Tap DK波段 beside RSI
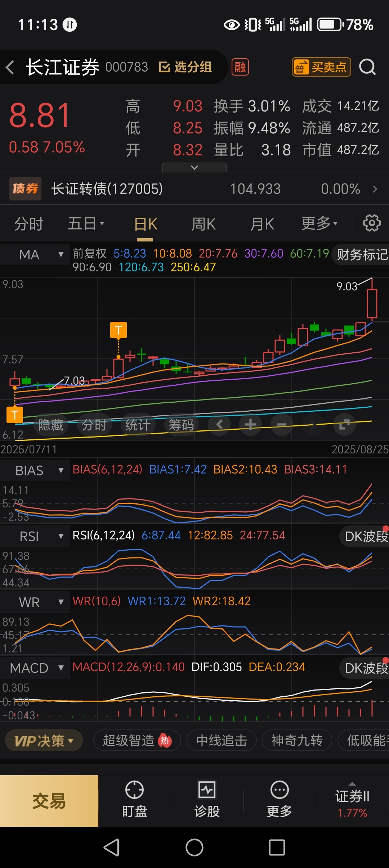The image size is (389, 868). coord(365,536)
